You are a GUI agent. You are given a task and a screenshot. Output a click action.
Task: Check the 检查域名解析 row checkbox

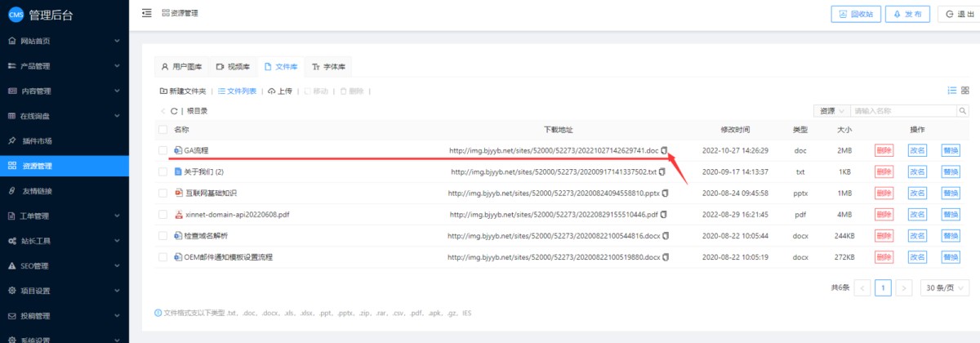point(163,235)
